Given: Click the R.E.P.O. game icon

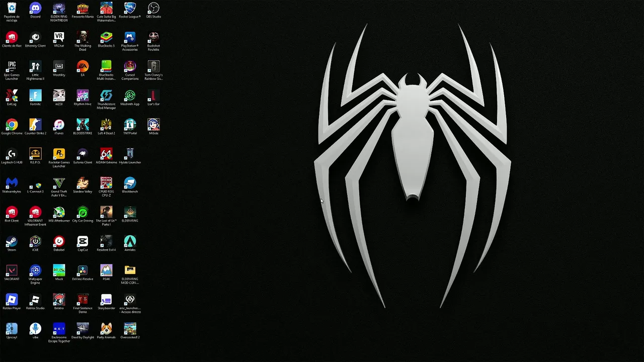Looking at the screenshot, I should (35, 154).
